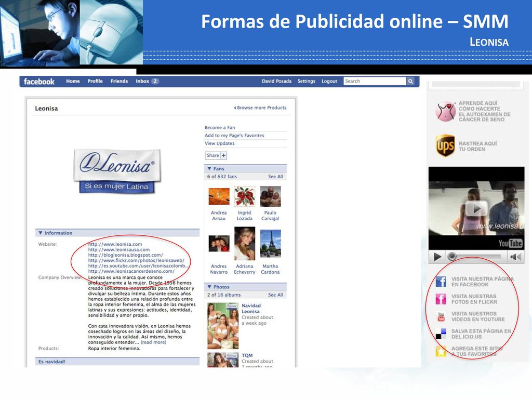Click the View Updates link
This screenshot has height=399, width=532.
(220, 143)
